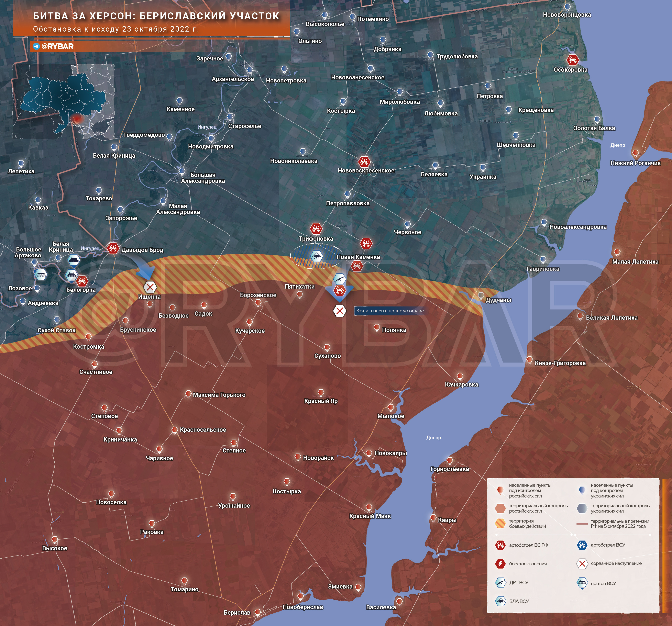Viewport: 672px width, 626px height.
Task: Click the red shelling icon above Трифоновка
Action: click(x=316, y=229)
